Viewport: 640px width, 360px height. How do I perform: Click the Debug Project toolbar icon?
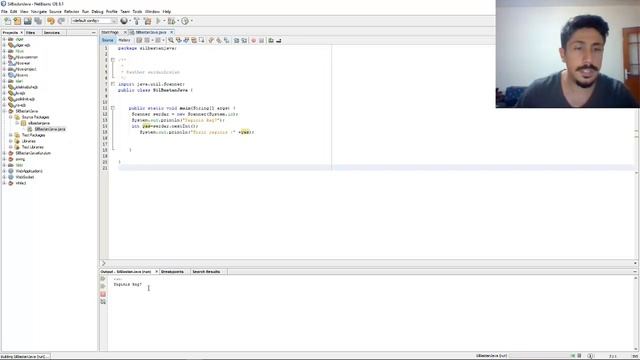tap(171, 21)
